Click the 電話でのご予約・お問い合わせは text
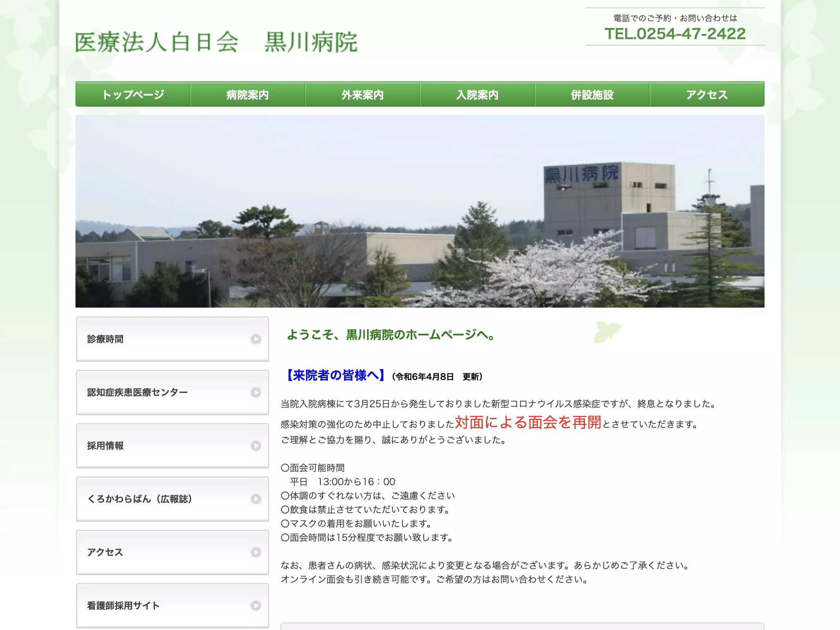Viewport: 840px width, 630px height. pyautogui.click(x=675, y=18)
